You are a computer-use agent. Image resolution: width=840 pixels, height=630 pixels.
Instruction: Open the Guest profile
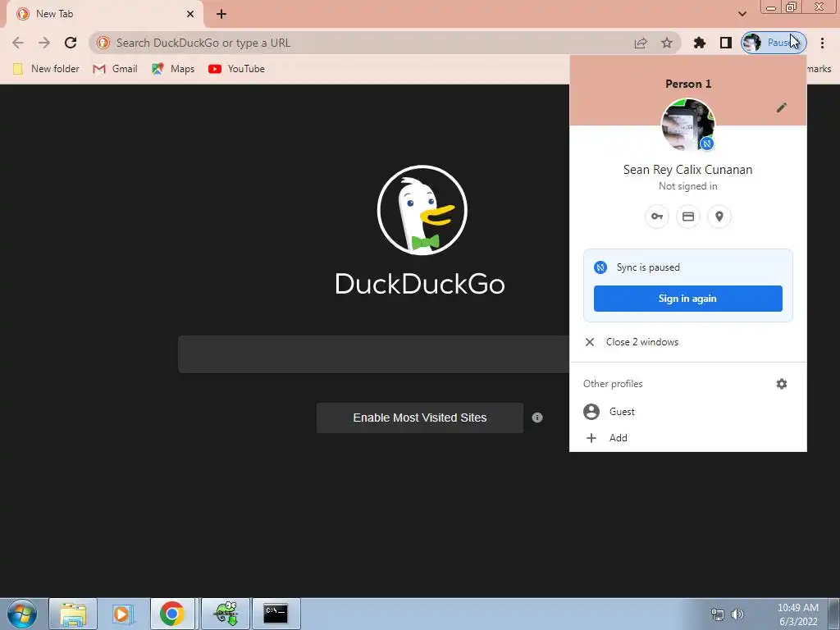(688, 412)
